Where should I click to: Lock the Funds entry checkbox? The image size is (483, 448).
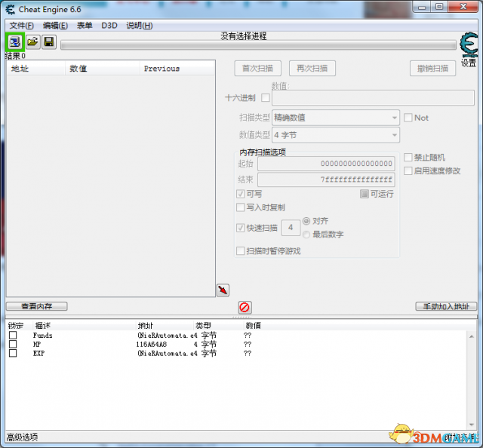tap(13, 335)
